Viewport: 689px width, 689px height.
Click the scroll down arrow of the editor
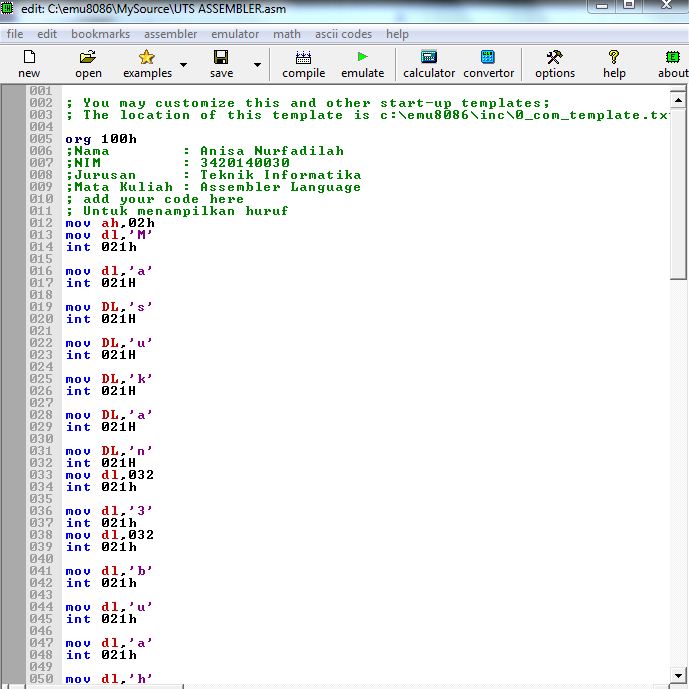(678, 675)
